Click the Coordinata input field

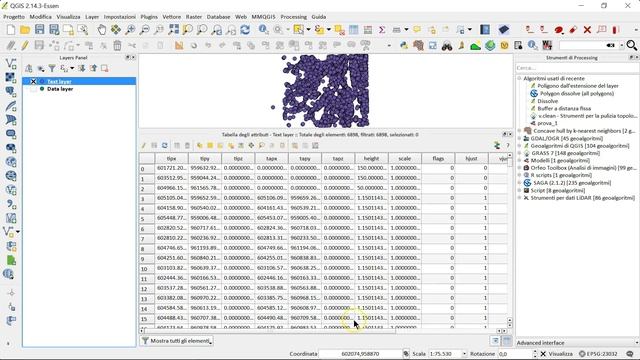(x=360, y=354)
